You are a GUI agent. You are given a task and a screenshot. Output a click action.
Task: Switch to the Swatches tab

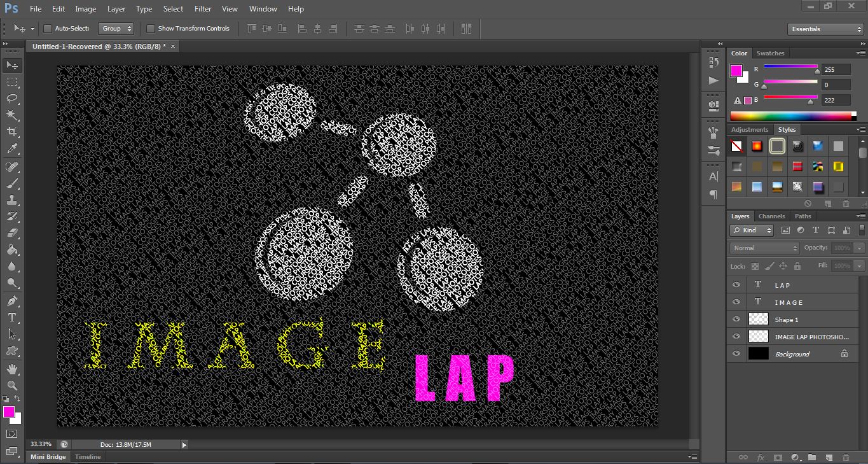[770, 53]
